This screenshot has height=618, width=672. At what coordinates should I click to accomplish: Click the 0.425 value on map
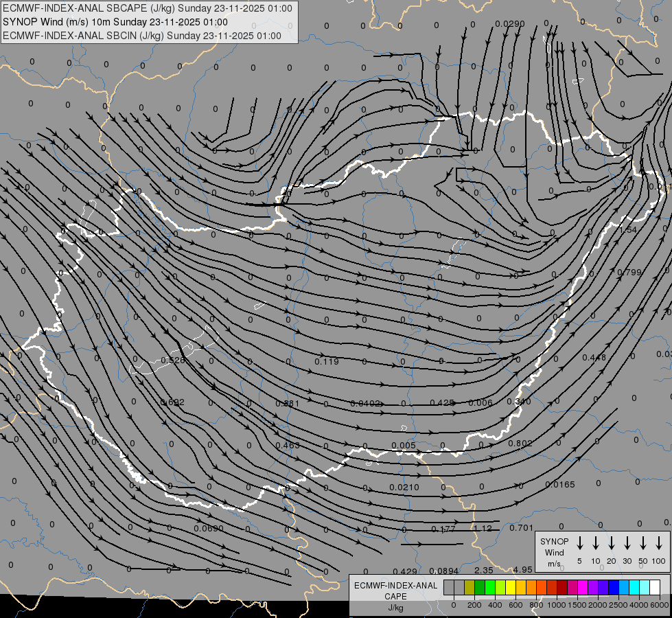point(442,402)
